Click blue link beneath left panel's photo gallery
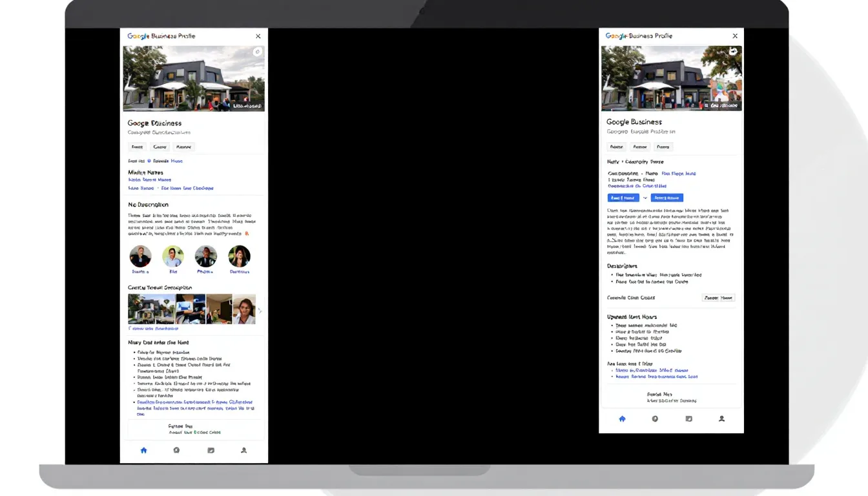 tap(153, 329)
